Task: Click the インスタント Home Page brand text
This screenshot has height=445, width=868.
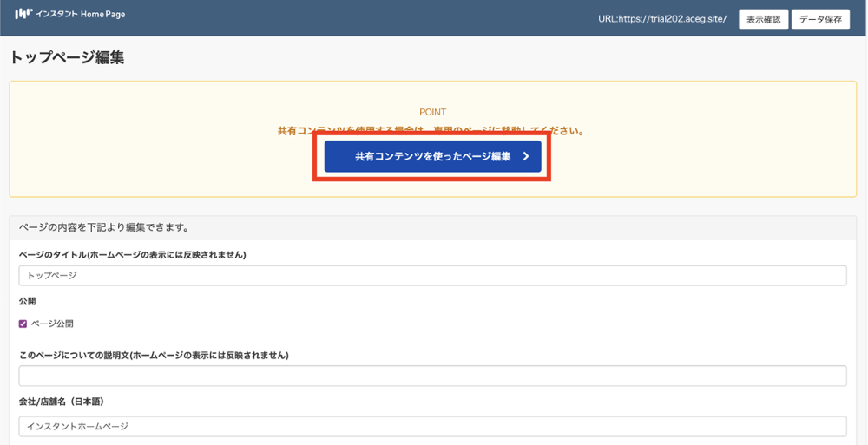Action: pyautogui.click(x=81, y=15)
